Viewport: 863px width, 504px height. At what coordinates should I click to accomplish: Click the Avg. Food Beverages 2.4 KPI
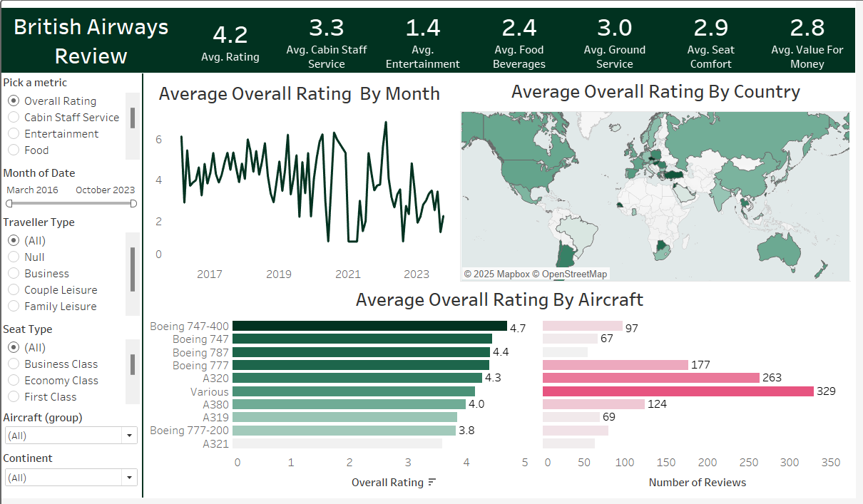[x=519, y=42]
